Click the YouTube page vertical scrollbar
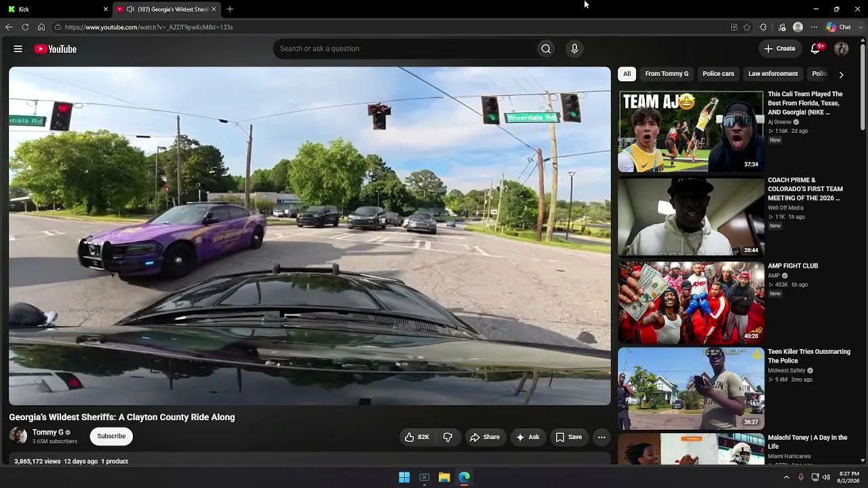Viewport: 868px width, 488px height. (x=863, y=88)
